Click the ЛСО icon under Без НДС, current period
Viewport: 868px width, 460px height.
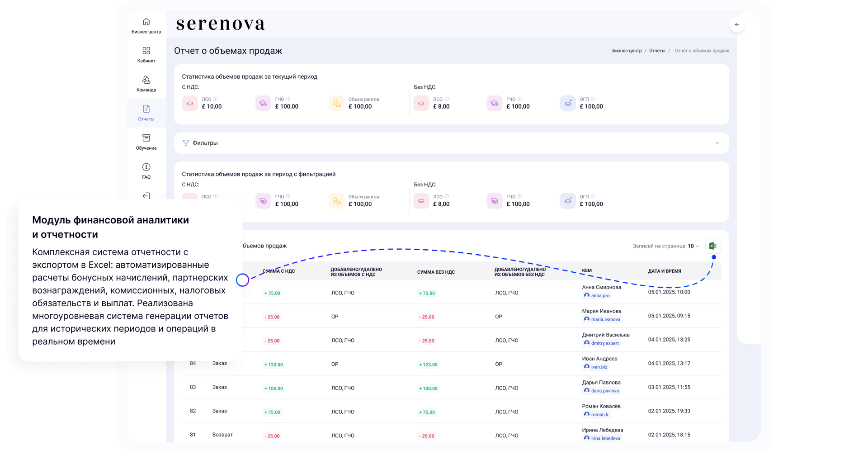pyautogui.click(x=421, y=103)
